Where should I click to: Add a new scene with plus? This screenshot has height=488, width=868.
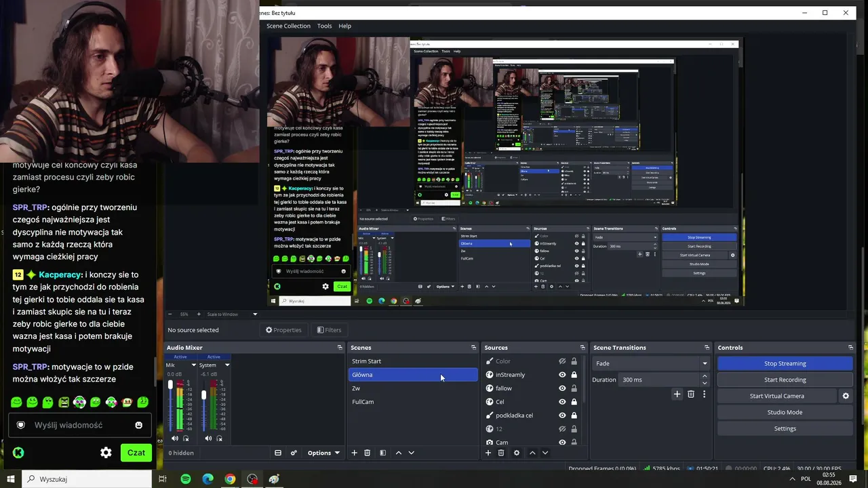point(354,453)
